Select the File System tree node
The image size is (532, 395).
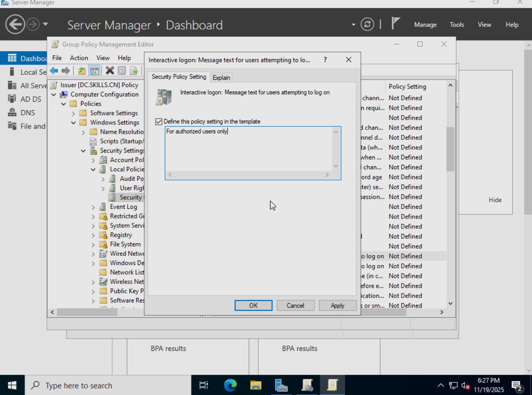coord(125,244)
